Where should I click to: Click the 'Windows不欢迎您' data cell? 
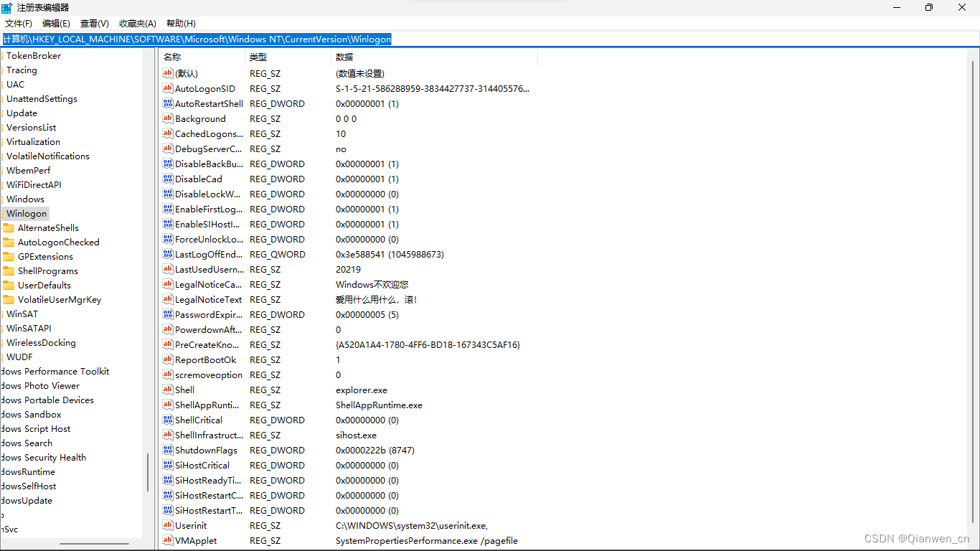[372, 285]
